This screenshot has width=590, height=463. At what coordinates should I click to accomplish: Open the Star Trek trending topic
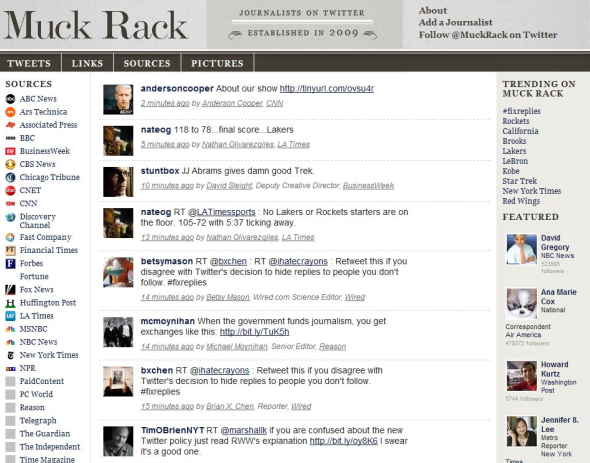(520, 181)
